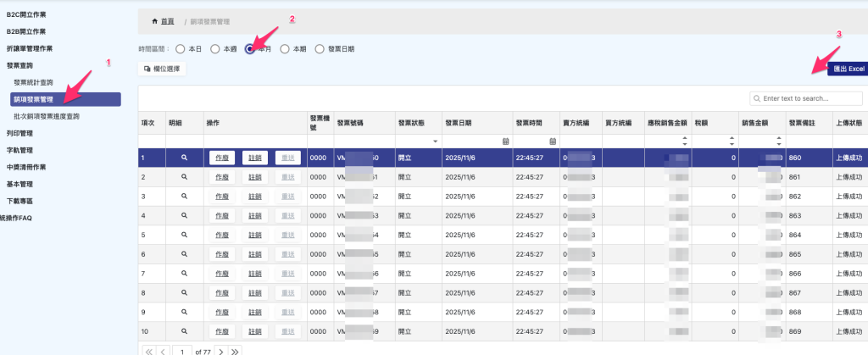Click 作廢 button in row 3

coord(222,197)
